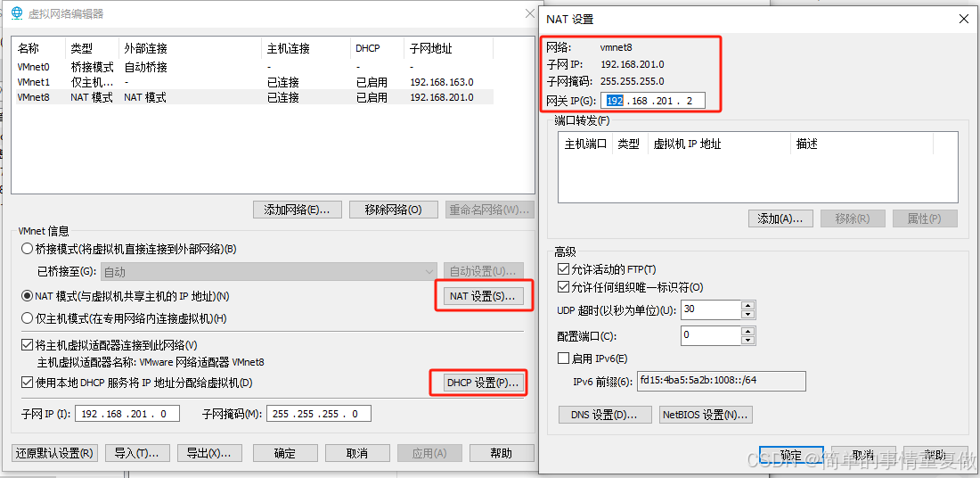
Task: Close the NAT 设置 dialog
Action: [964, 20]
